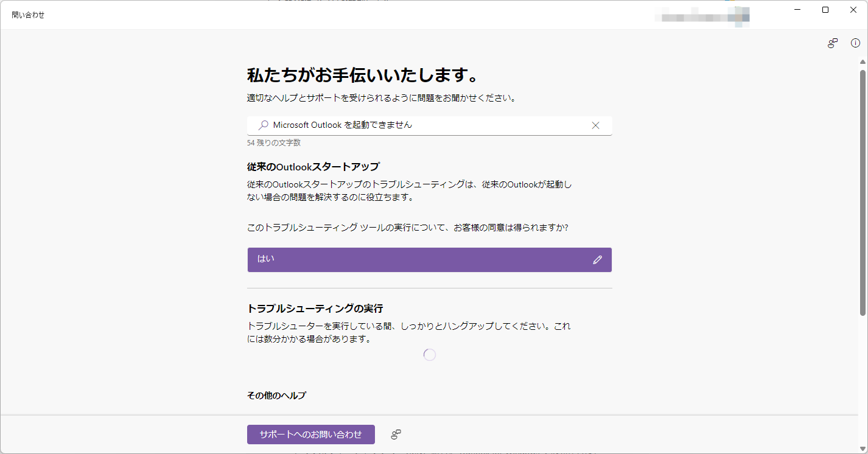Click the minimize icon in the title bar
The width and height of the screenshot is (868, 454).
(x=797, y=10)
